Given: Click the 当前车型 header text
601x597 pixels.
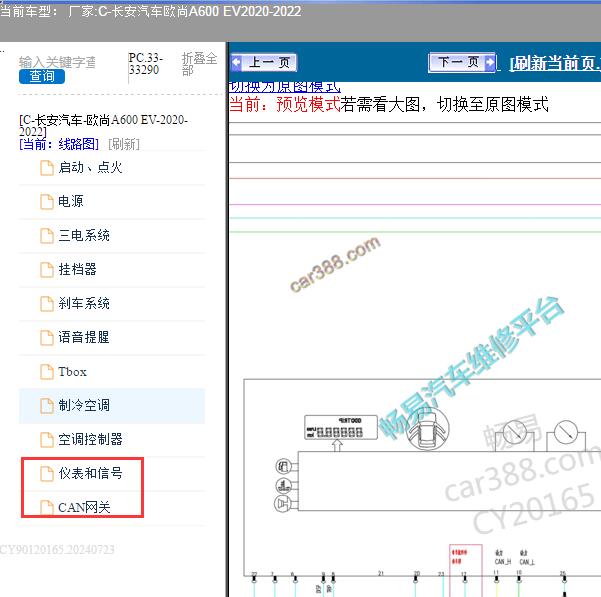Looking at the screenshot, I should coord(150,11).
